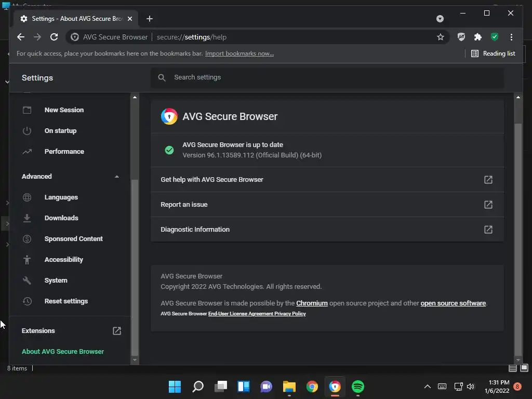Click the Import bookmarks now link
The height and width of the screenshot is (399, 532).
click(240, 54)
